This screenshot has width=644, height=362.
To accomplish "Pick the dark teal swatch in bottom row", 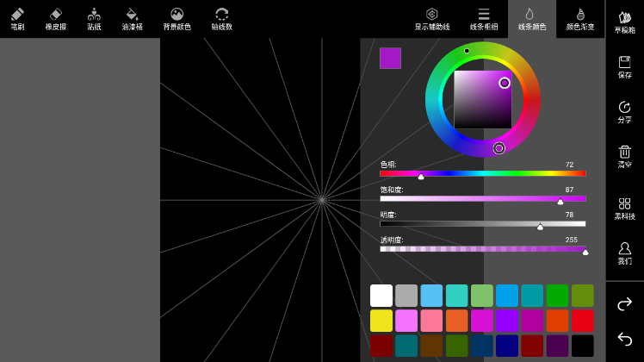I will tap(406, 346).
